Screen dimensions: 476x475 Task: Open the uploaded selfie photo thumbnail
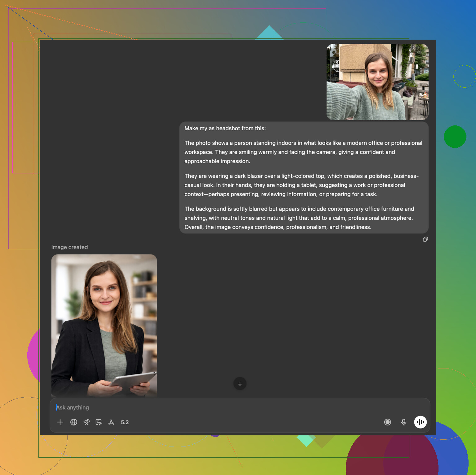[377, 82]
